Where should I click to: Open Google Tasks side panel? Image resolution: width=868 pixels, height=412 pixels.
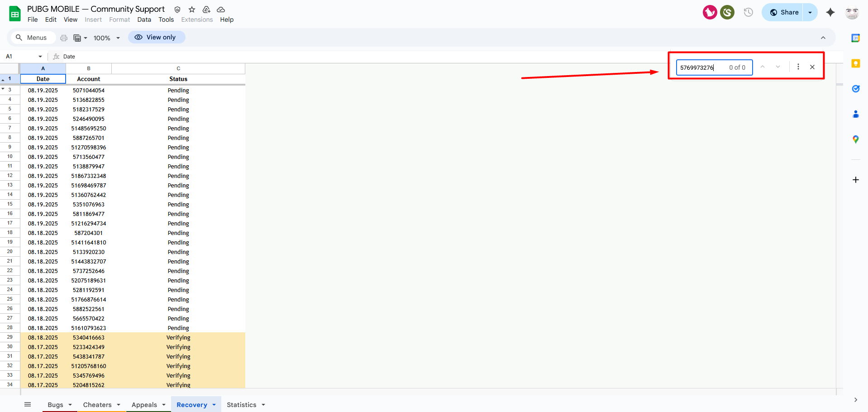click(x=855, y=89)
